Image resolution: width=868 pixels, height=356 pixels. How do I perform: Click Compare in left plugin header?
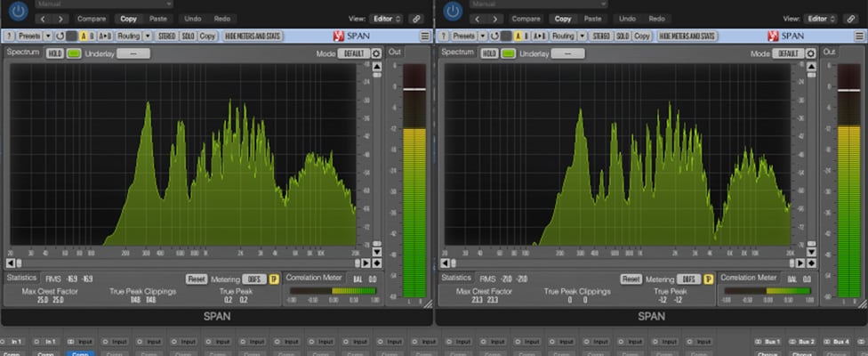click(92, 19)
